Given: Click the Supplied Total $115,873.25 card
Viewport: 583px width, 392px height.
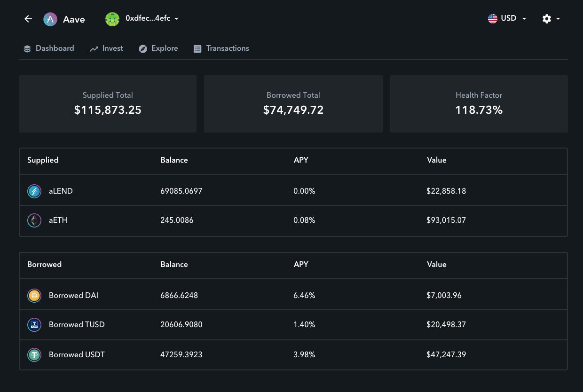Looking at the screenshot, I should pos(108,104).
